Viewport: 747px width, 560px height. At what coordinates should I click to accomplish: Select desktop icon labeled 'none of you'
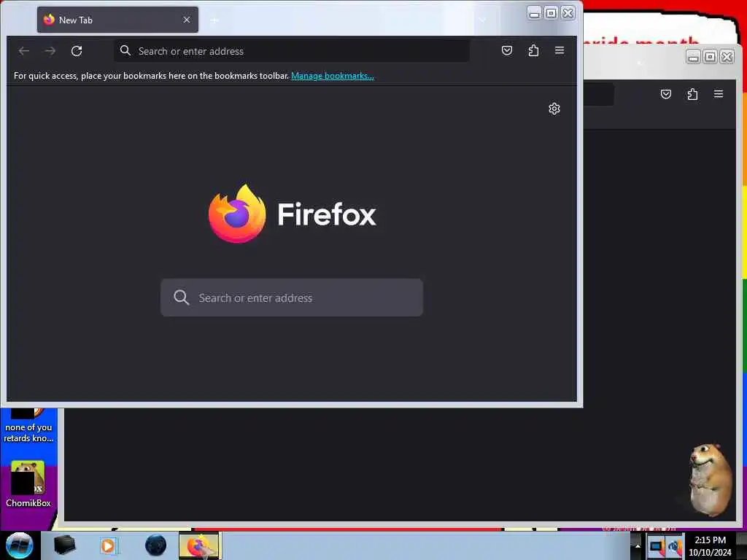coord(28,426)
